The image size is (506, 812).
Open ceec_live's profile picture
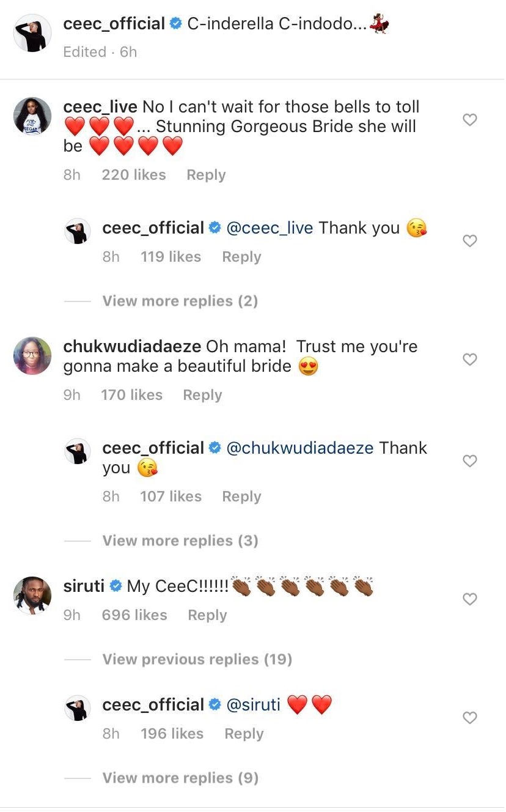[32, 116]
